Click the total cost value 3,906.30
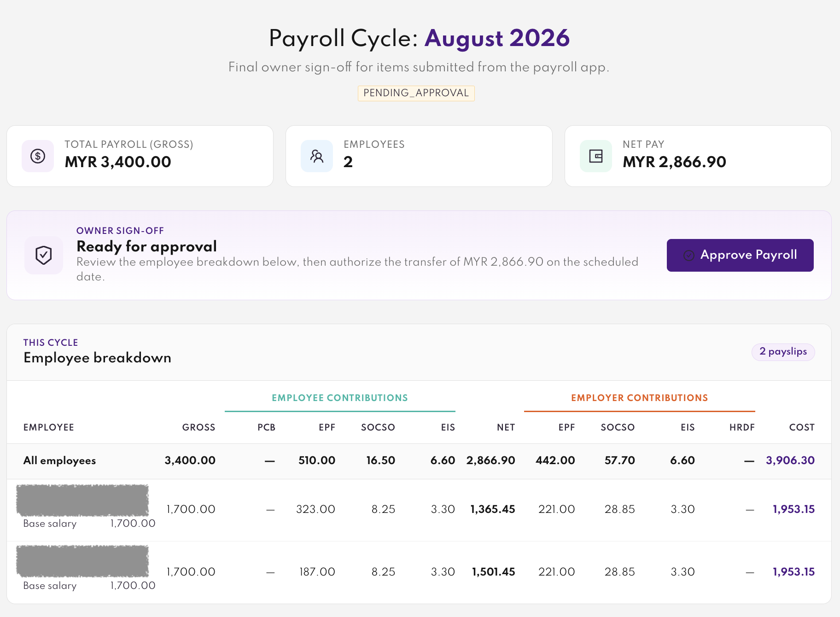 click(x=790, y=460)
